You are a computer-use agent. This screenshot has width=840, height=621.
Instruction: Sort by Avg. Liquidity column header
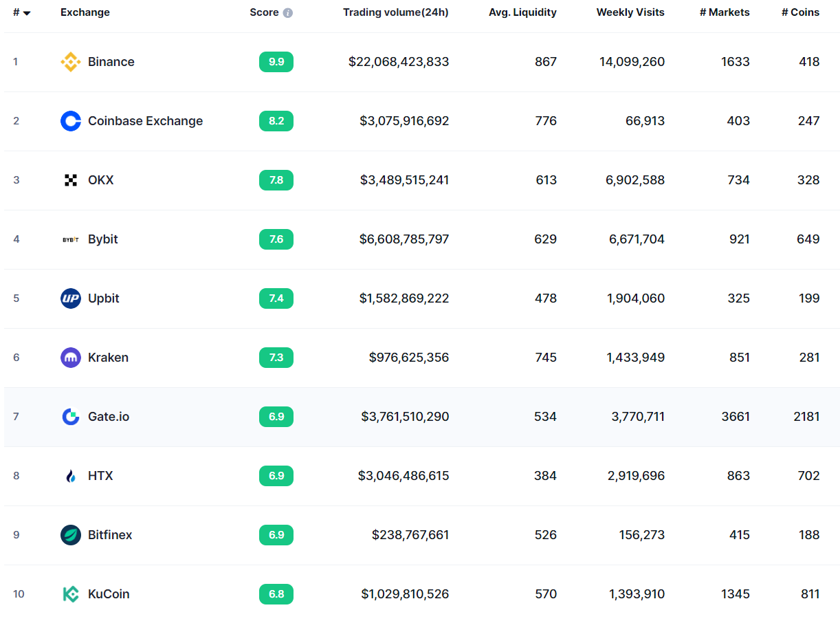(x=523, y=12)
